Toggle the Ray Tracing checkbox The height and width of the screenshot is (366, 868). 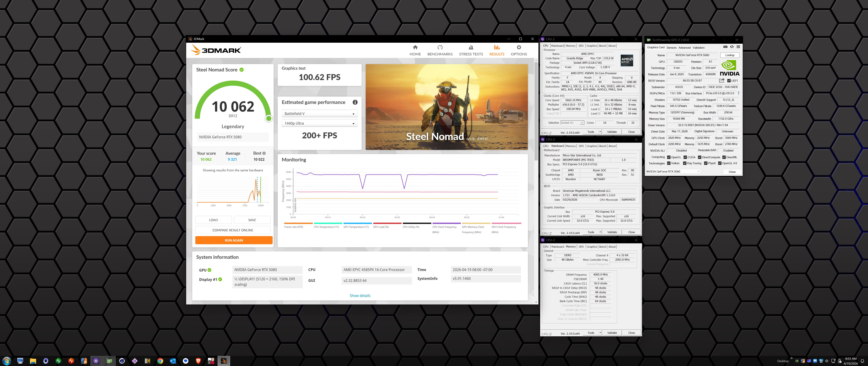click(685, 163)
